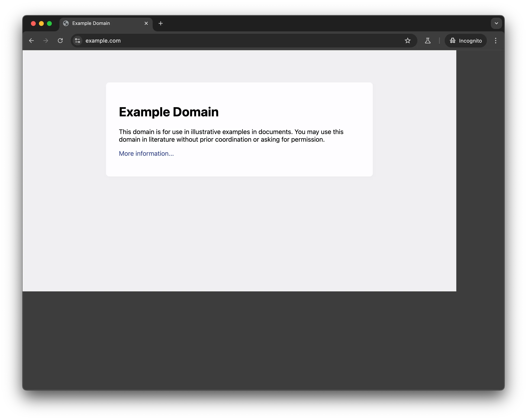Click the globe favicon on the tab
527x420 pixels.
point(66,23)
